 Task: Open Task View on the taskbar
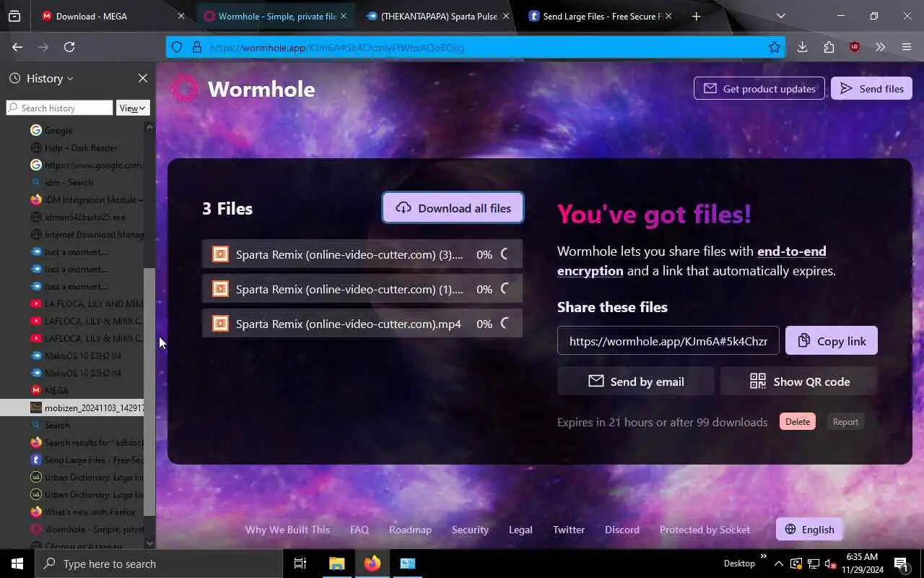pos(300,564)
